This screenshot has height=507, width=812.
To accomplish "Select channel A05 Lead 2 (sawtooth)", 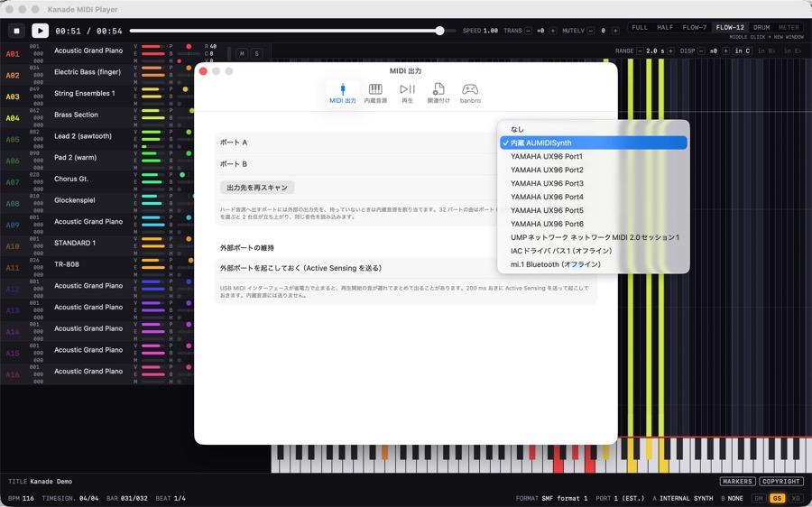I will 83,136.
